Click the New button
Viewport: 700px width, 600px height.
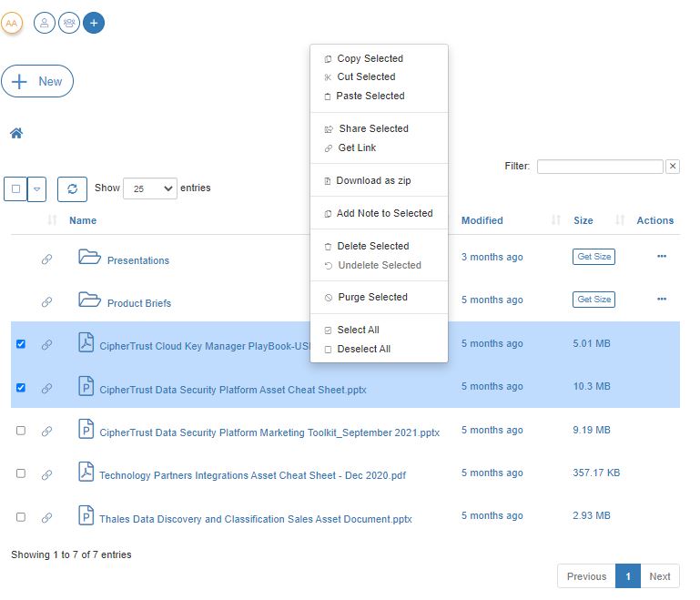(37, 81)
